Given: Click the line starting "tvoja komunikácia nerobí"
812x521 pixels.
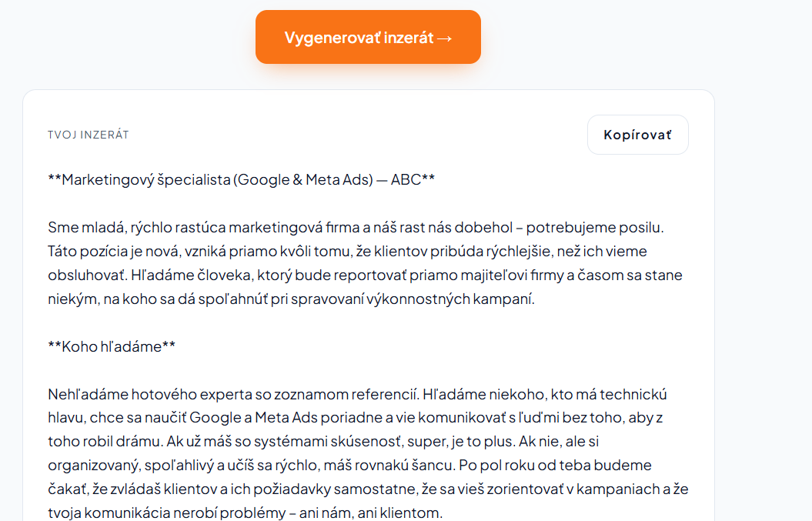Looking at the screenshot, I should click(246, 513).
